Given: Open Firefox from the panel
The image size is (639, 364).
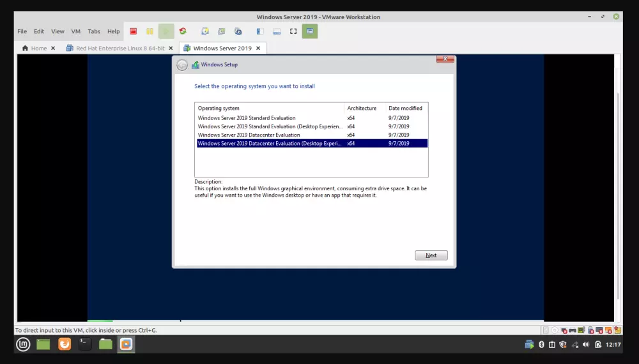Looking at the screenshot, I should click(x=65, y=344).
